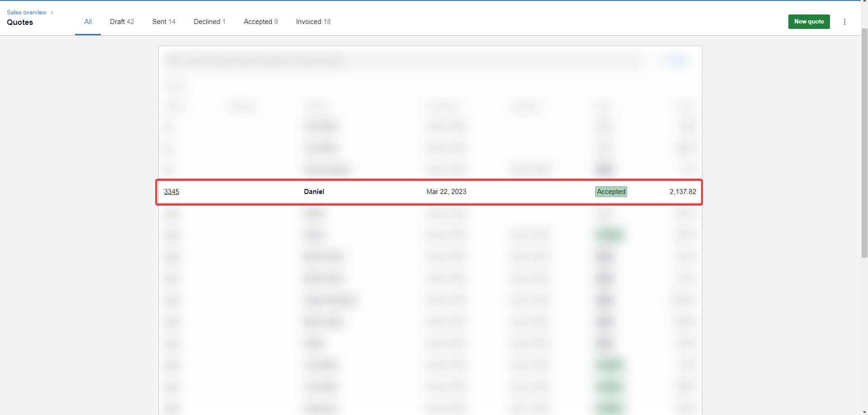Show the Invoiced quotes tab
The height and width of the screenshot is (415, 868).
click(x=313, y=22)
